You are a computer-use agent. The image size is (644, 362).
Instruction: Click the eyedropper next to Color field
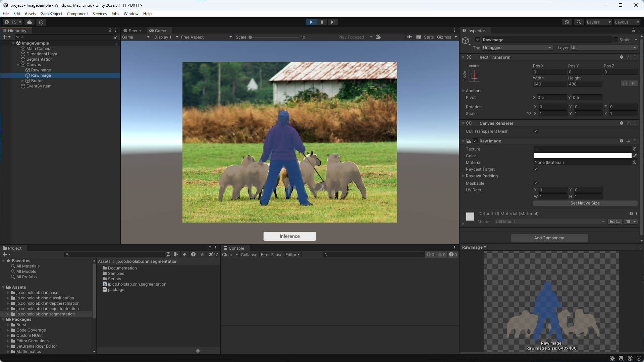coord(635,156)
